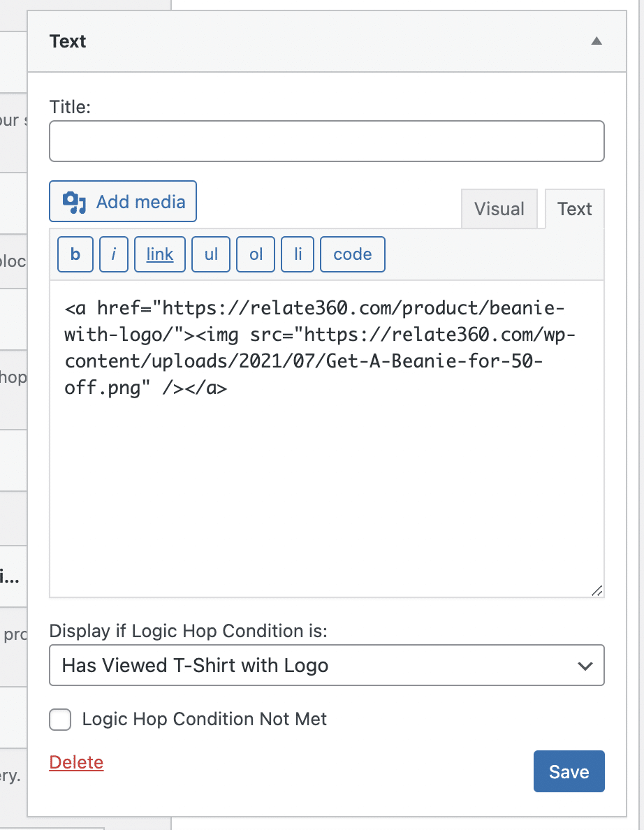Image resolution: width=644 pixels, height=830 pixels.
Task: Insert an unordered list with the ul button
Action: 210,254
